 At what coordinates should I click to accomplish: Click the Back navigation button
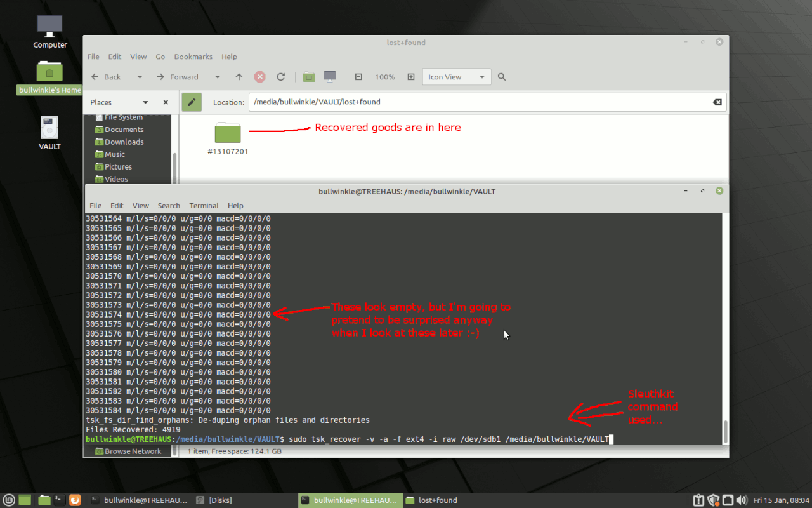click(106, 77)
